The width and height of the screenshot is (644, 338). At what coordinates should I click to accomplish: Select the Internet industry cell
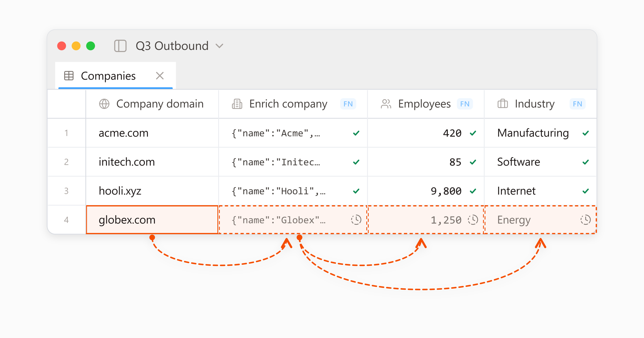(541, 191)
